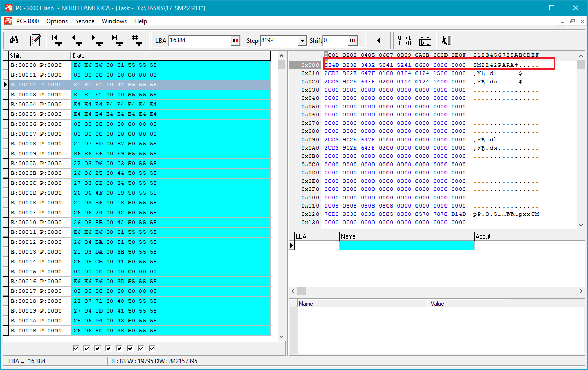Go to next record toolbar icon
This screenshot has height=370, width=588.
click(x=97, y=40)
